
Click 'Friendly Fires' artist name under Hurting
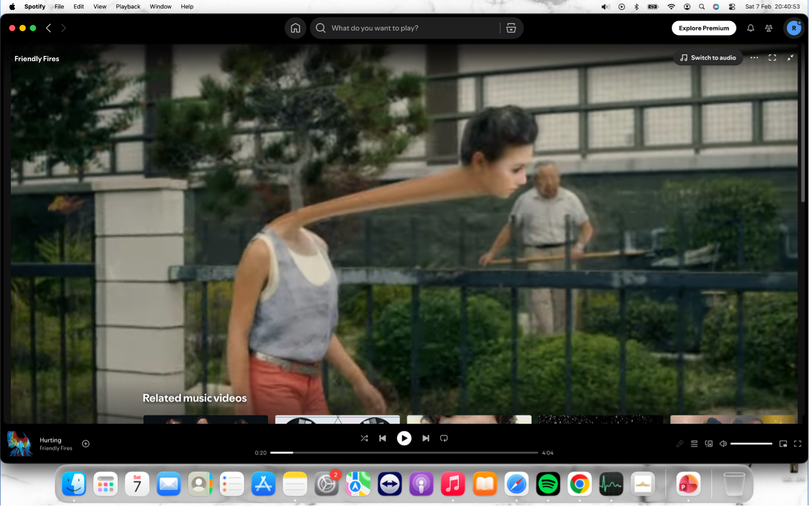(x=56, y=448)
